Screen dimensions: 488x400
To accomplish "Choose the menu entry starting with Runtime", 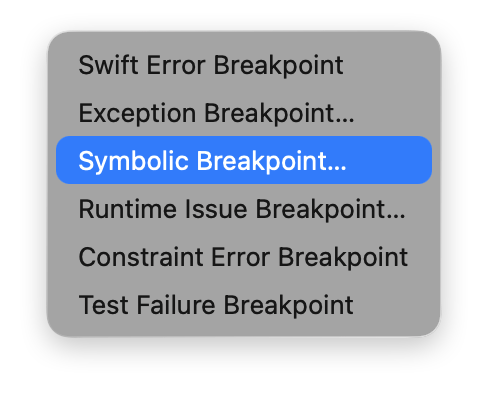I will (244, 209).
